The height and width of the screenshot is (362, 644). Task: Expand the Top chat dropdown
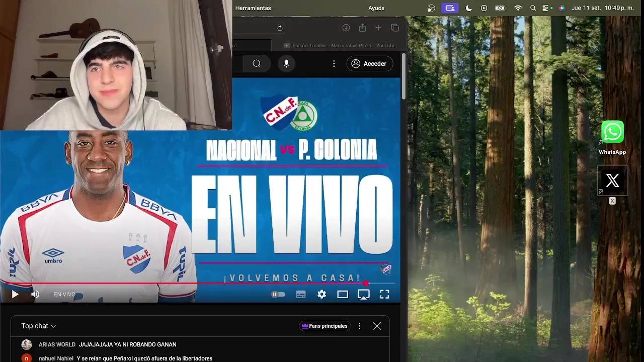(39, 326)
